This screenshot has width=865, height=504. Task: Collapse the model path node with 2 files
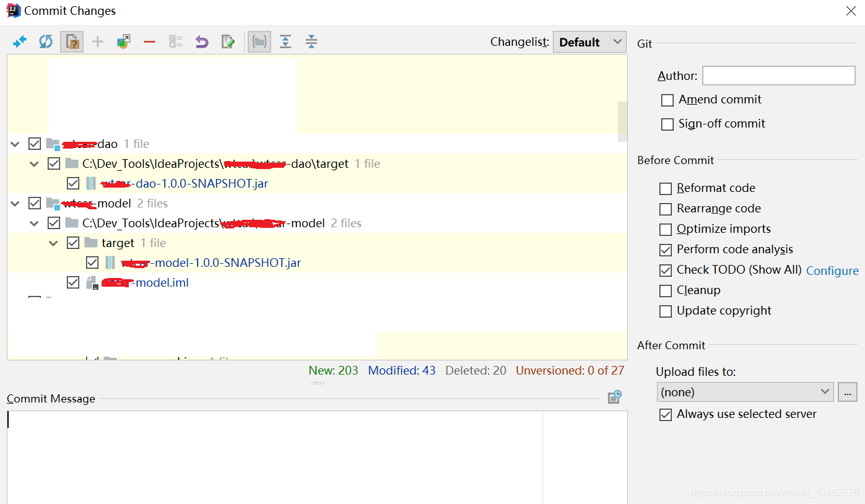coord(35,223)
